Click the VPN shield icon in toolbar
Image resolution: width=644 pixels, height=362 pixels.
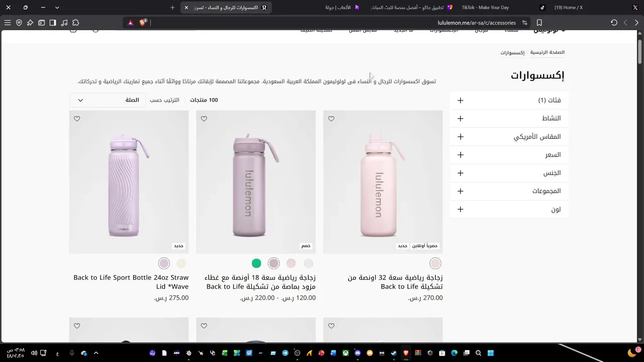point(19,23)
